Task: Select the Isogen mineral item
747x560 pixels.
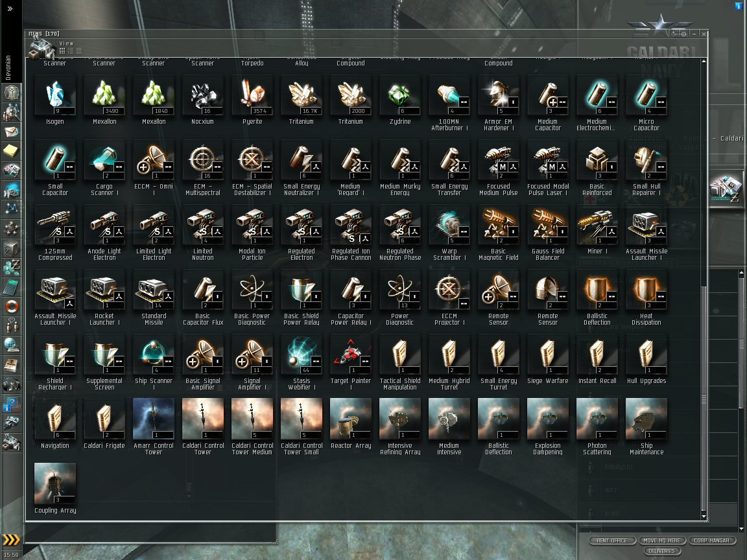Action: (54, 95)
